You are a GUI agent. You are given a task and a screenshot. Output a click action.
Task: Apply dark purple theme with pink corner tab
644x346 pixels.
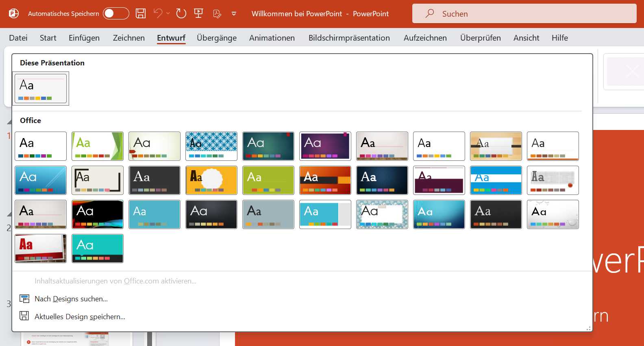[325, 146]
